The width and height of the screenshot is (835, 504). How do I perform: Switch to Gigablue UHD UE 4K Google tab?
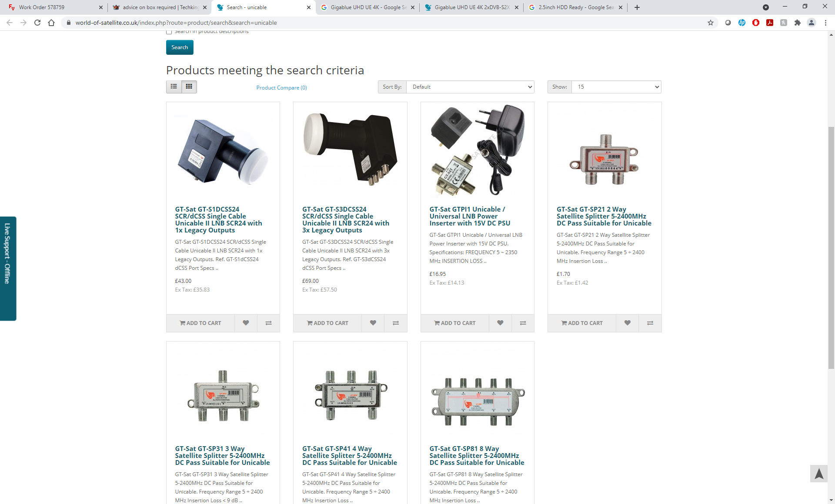tap(368, 7)
